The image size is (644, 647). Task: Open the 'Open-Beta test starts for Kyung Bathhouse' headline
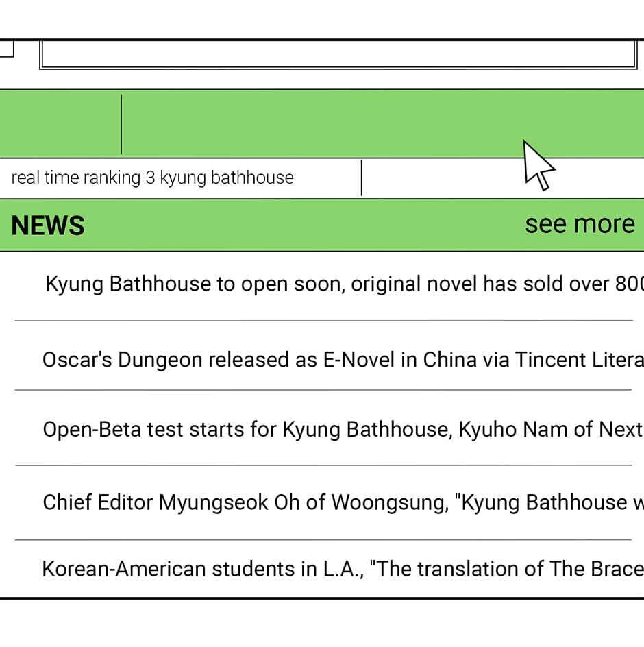point(343,429)
